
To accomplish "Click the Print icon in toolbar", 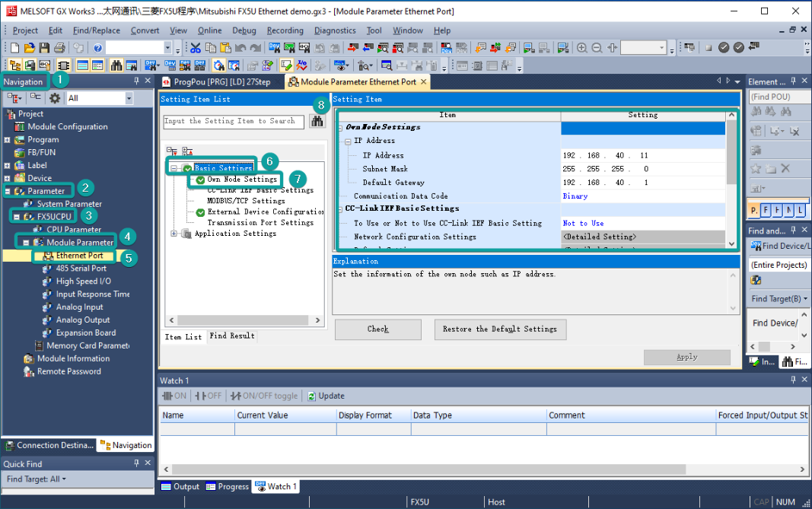I will (x=60, y=48).
